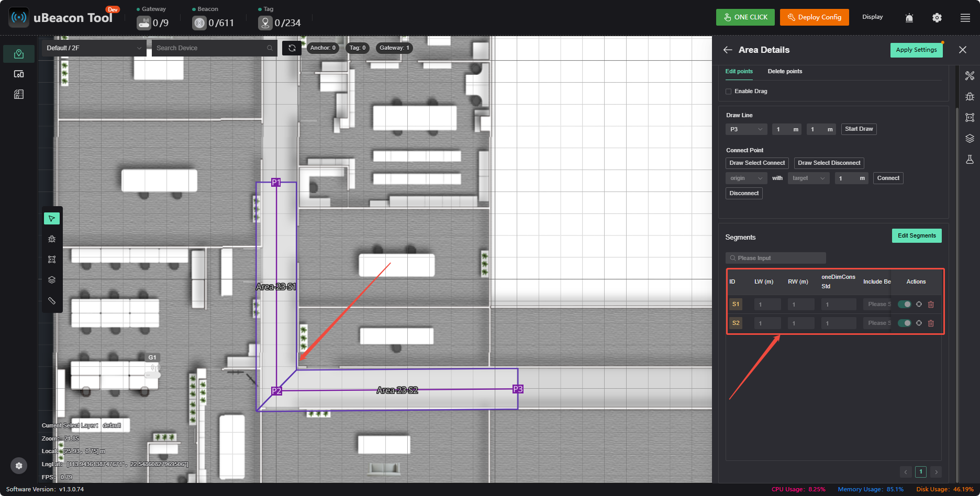The width and height of the screenshot is (980, 496).
Task: Click the refresh icon beside the search box
Action: pyautogui.click(x=292, y=48)
